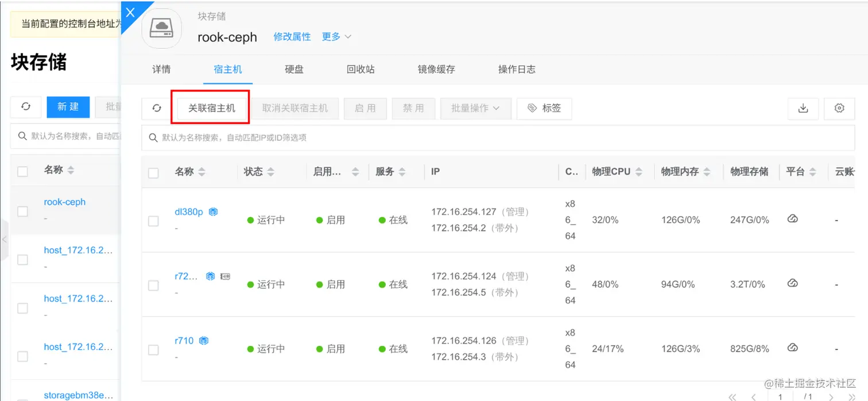Image resolution: width=868 pixels, height=401 pixels.
Task: Tick the checkbox for host dl380p
Action: point(153,221)
